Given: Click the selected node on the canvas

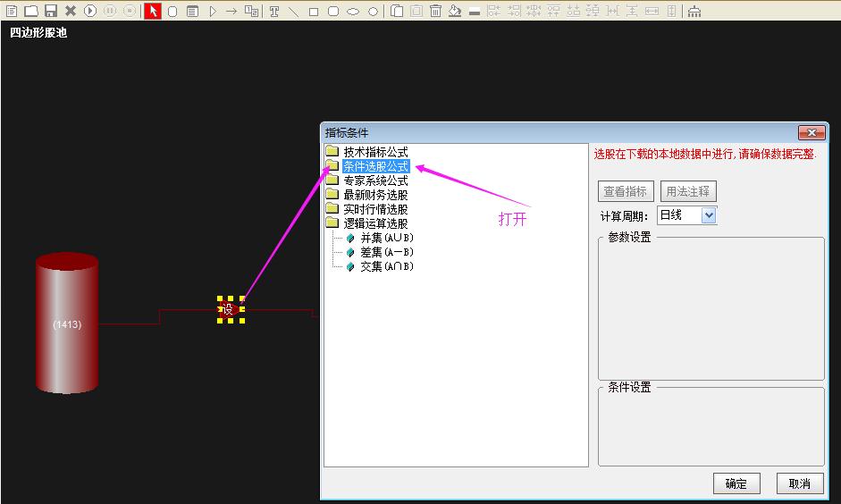Looking at the screenshot, I should click(x=231, y=309).
